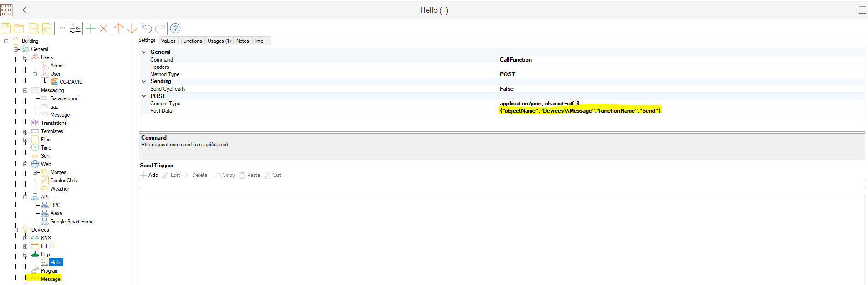Image resolution: width=868 pixels, height=285 pixels.
Task: Open help with the question mark icon
Action: [x=175, y=28]
